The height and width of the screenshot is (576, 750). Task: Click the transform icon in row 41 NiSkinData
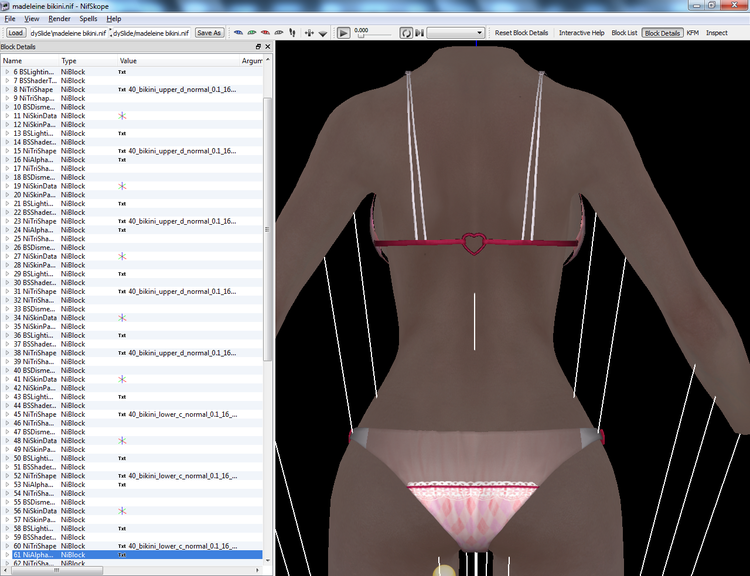pos(122,379)
